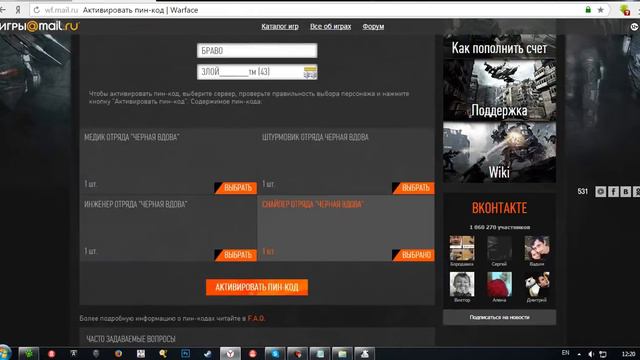Image resolution: width=640 pixels, height=360 pixels.
Task: Go back with the browser back arrow
Action: tap(2, 10)
